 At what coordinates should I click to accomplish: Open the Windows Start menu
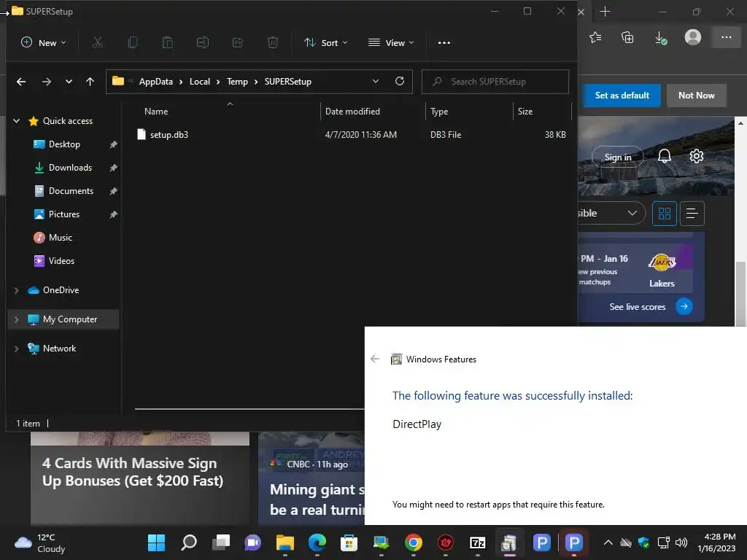[156, 542]
